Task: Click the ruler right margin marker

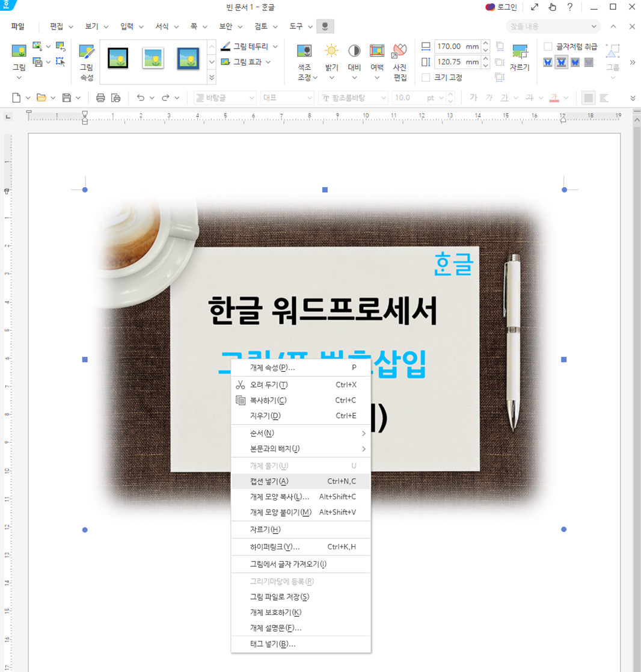Action: point(563,119)
